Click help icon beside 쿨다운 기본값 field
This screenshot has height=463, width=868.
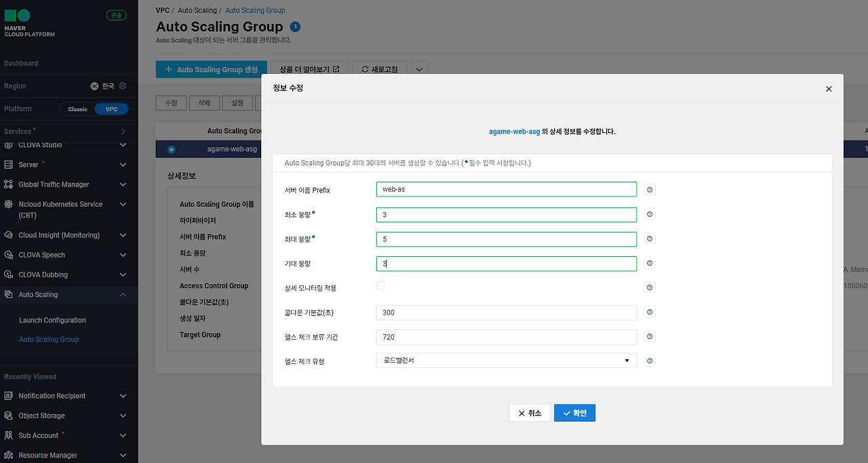650,312
